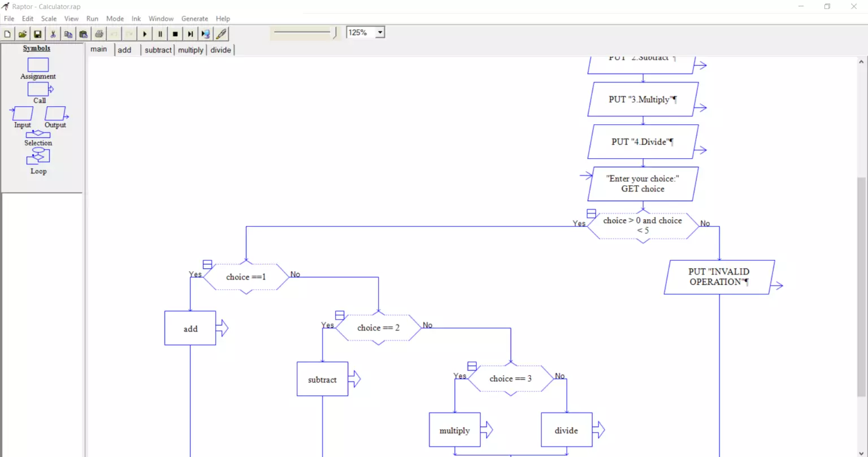This screenshot has height=457, width=868.
Task: Click the Save floppy disk icon
Action: tap(37, 34)
